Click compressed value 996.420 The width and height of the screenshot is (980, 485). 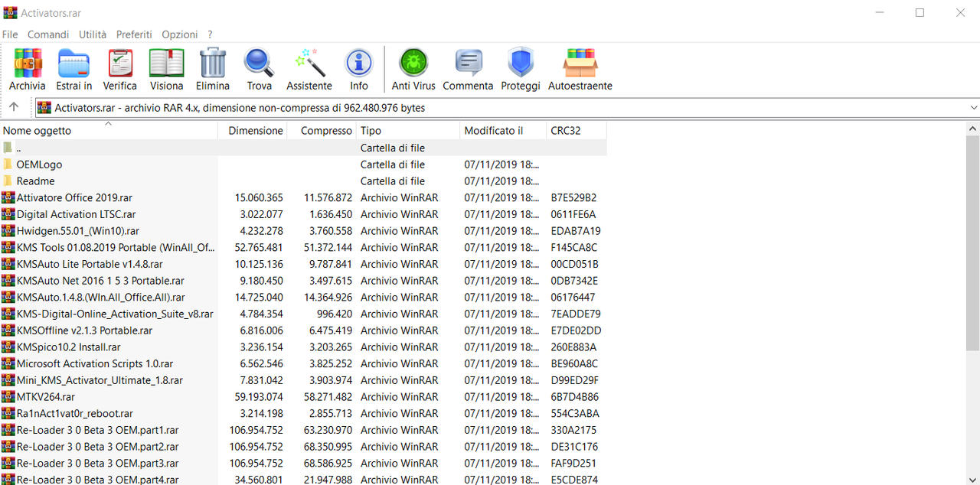pyautogui.click(x=335, y=314)
